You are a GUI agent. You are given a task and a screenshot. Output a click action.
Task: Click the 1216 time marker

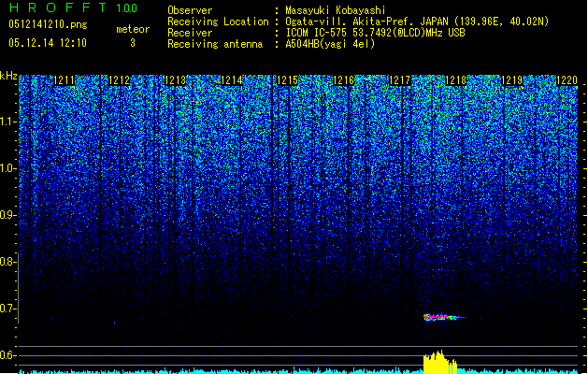pyautogui.click(x=343, y=80)
